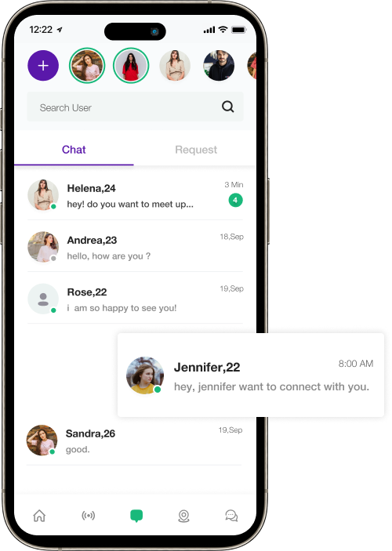The height and width of the screenshot is (551, 392).
Task: Tap Rose's placeholder profile avatar
Action: click(43, 299)
